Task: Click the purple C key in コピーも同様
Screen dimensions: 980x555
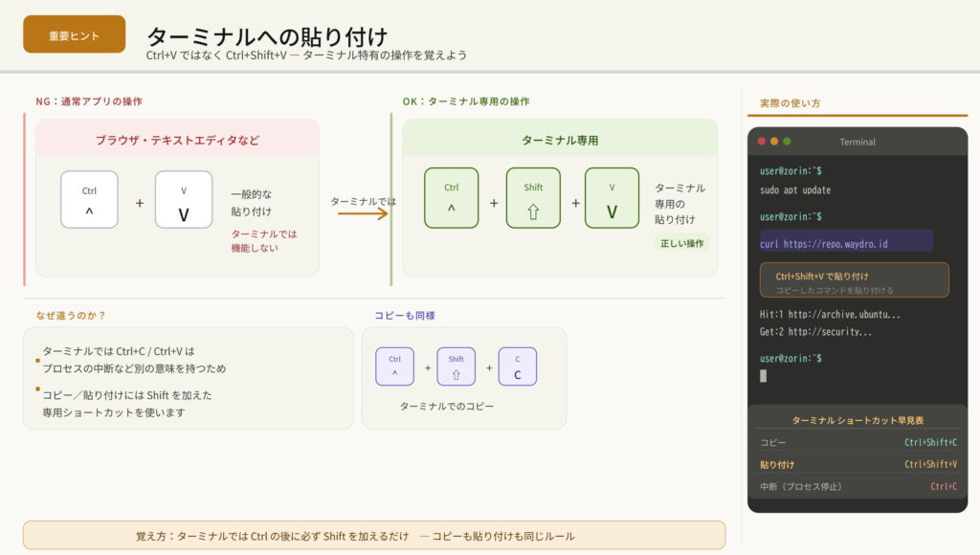Action: pyautogui.click(x=517, y=366)
